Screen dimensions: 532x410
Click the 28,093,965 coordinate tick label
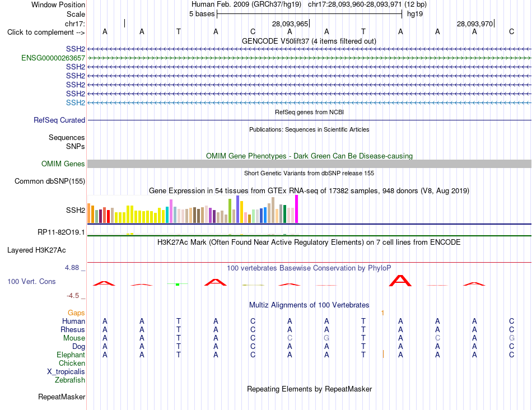point(290,24)
